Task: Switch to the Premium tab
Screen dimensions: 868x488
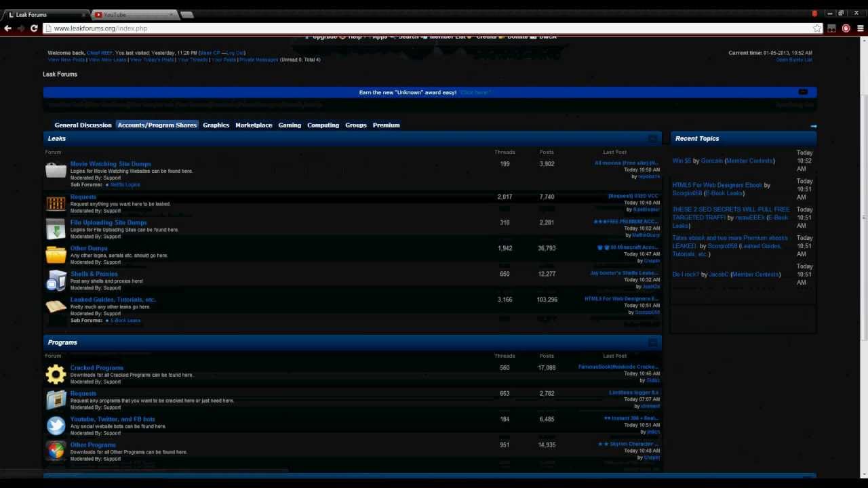Action: [386, 125]
